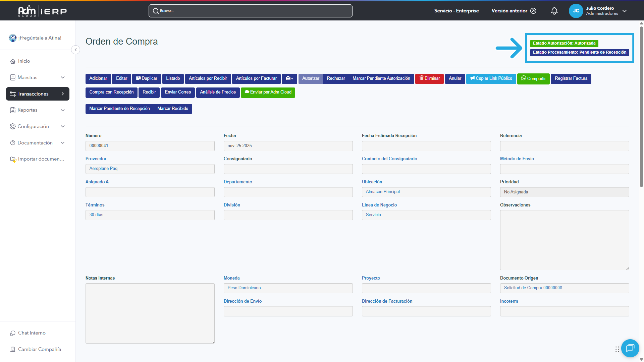Click the Inicio home icon
This screenshot has width=644, height=362.
(x=13, y=61)
